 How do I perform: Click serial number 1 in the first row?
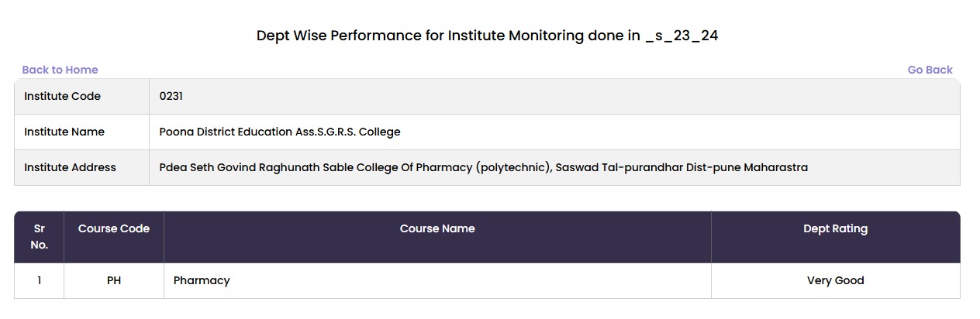point(40,281)
